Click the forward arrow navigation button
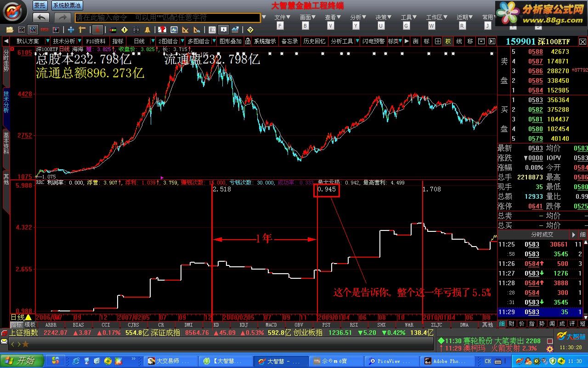 tap(62, 17)
